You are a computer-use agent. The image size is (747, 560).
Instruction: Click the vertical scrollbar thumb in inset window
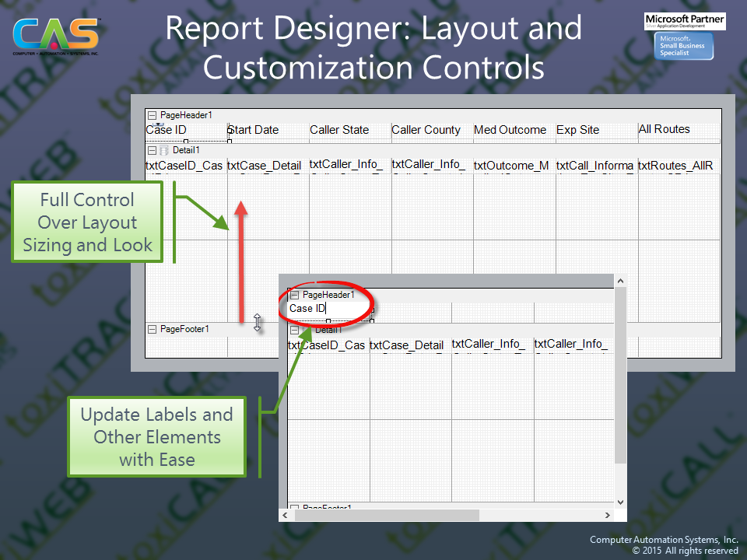(620, 375)
